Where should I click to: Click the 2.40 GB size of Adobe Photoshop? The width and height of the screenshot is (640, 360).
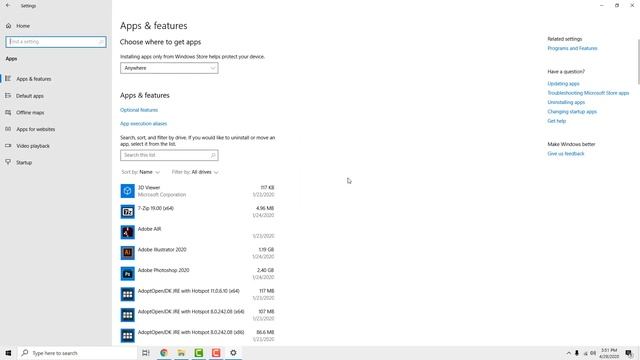265,270
